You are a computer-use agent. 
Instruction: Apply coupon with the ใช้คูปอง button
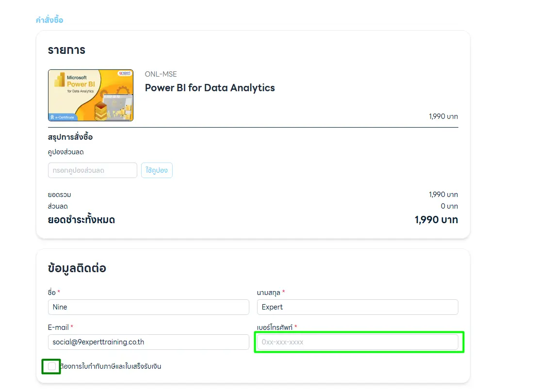pos(157,170)
